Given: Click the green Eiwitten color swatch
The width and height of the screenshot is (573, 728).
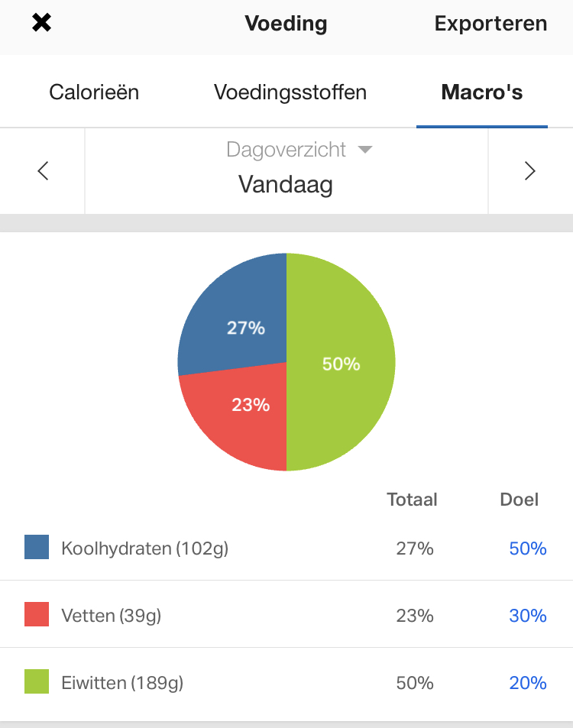Looking at the screenshot, I should pos(37,681).
